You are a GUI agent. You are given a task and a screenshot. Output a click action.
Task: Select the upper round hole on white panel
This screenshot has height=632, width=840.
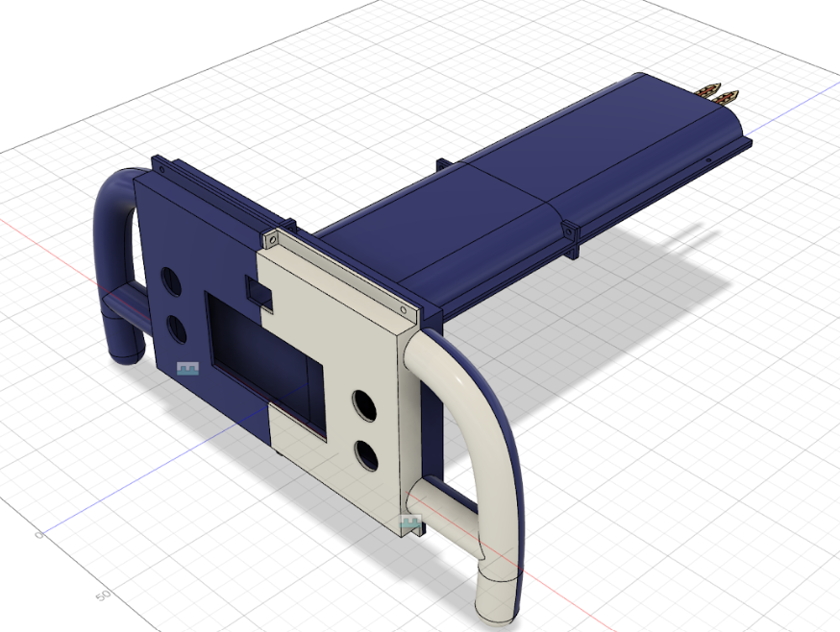[364, 405]
